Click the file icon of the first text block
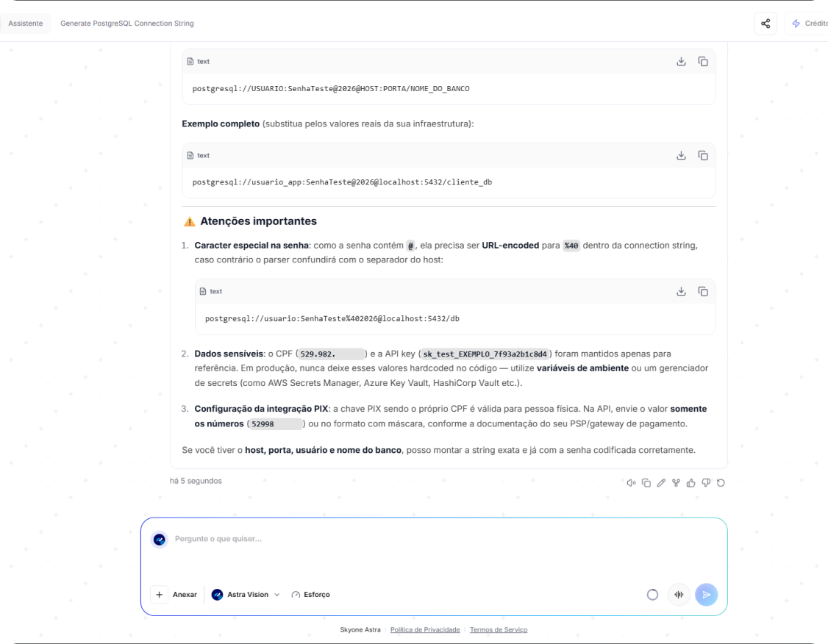This screenshot has height=644, width=828. [x=190, y=62]
